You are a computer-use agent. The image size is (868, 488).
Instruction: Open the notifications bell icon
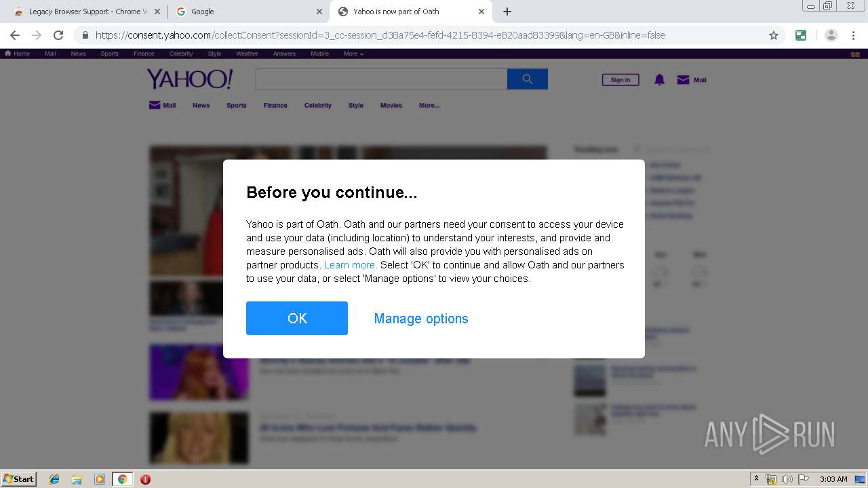pos(659,80)
